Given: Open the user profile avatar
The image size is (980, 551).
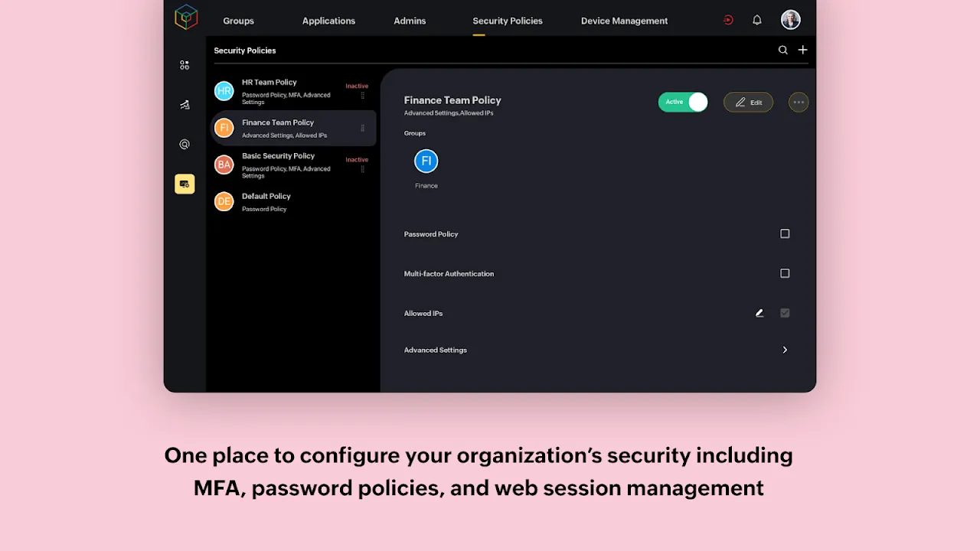Looking at the screenshot, I should (791, 20).
